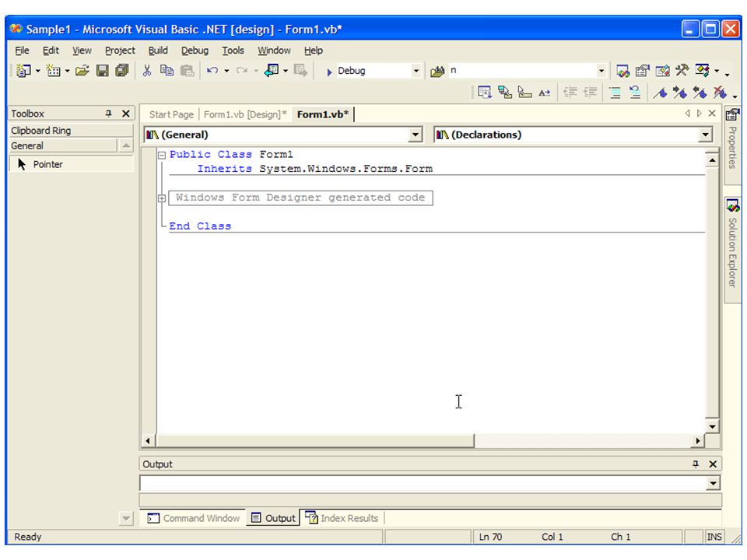Open Properties Window from the toolbar icon
This screenshot has width=747, height=560.
click(x=642, y=71)
